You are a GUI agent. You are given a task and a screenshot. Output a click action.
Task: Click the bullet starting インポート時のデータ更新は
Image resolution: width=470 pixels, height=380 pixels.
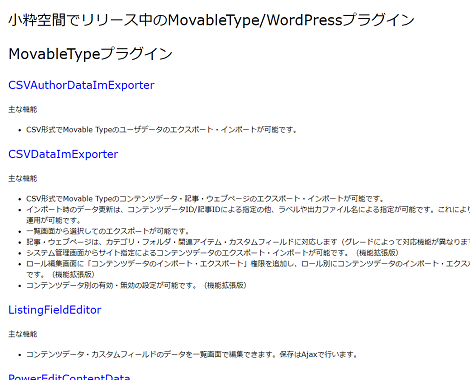[248, 215]
